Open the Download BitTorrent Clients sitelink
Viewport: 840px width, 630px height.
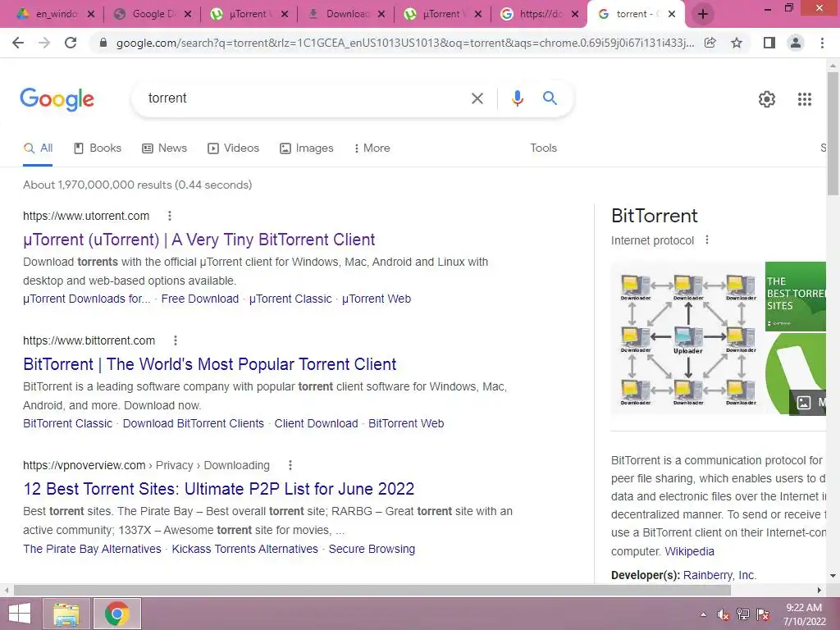(194, 424)
